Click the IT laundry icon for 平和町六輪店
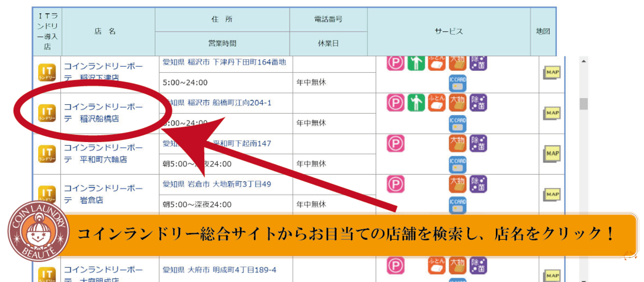This screenshot has height=282, width=644. tap(47, 154)
